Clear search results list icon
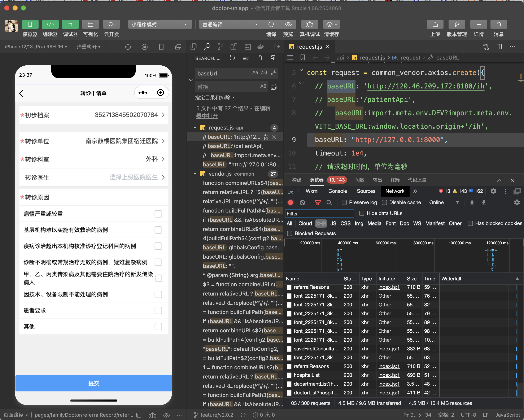Viewport: 524px width, 420px height. point(245,58)
